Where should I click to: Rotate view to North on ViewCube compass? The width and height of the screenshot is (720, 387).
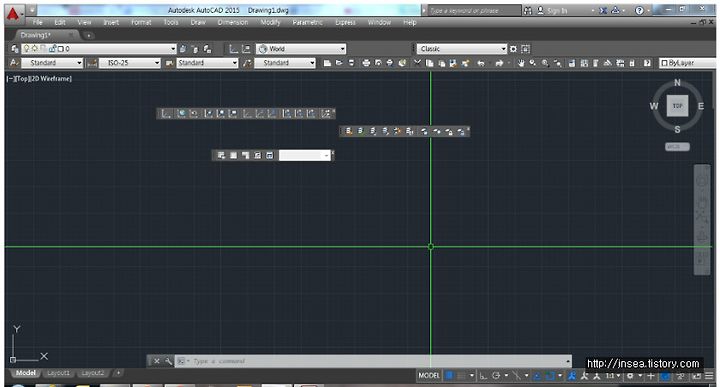[677, 83]
